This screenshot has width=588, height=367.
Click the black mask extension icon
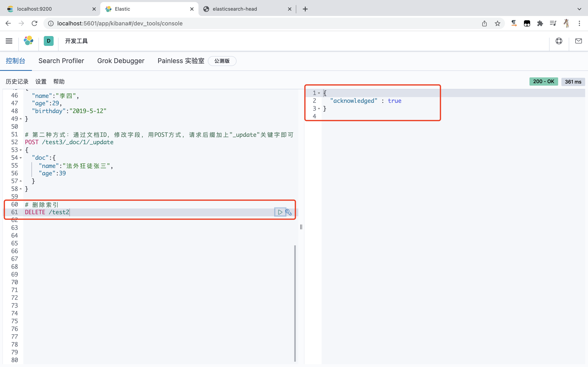(x=527, y=23)
